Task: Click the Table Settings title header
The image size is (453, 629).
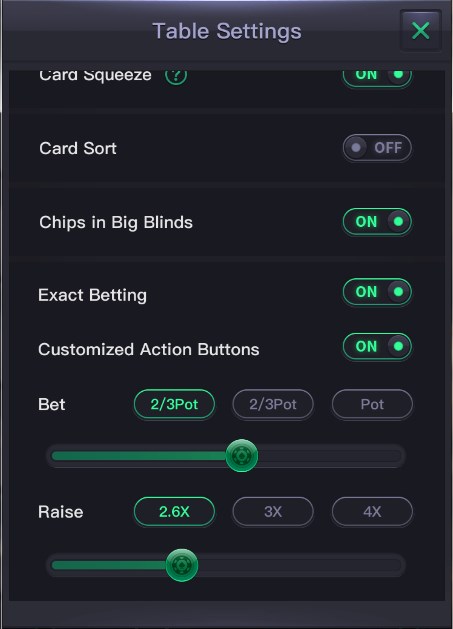Action: tap(227, 31)
